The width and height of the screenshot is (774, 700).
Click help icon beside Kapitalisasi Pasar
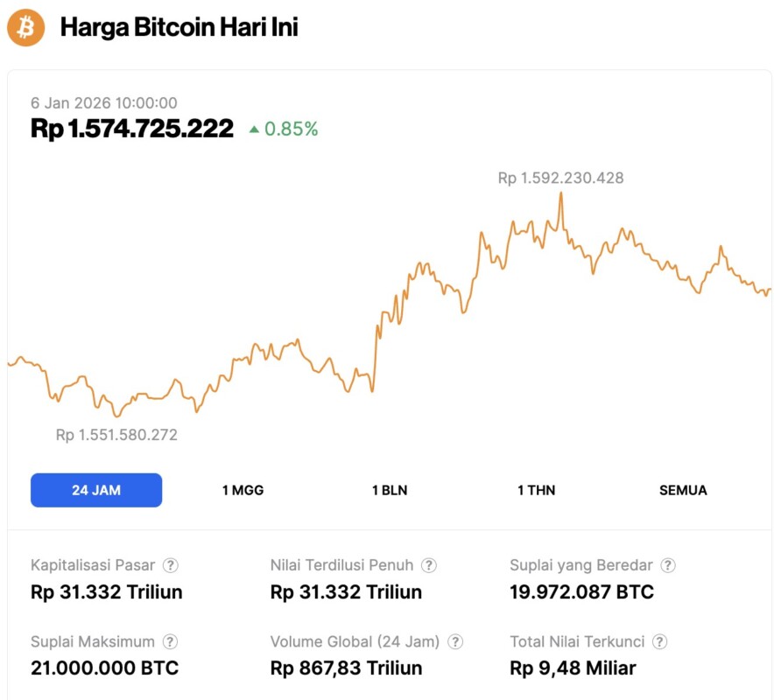click(172, 566)
